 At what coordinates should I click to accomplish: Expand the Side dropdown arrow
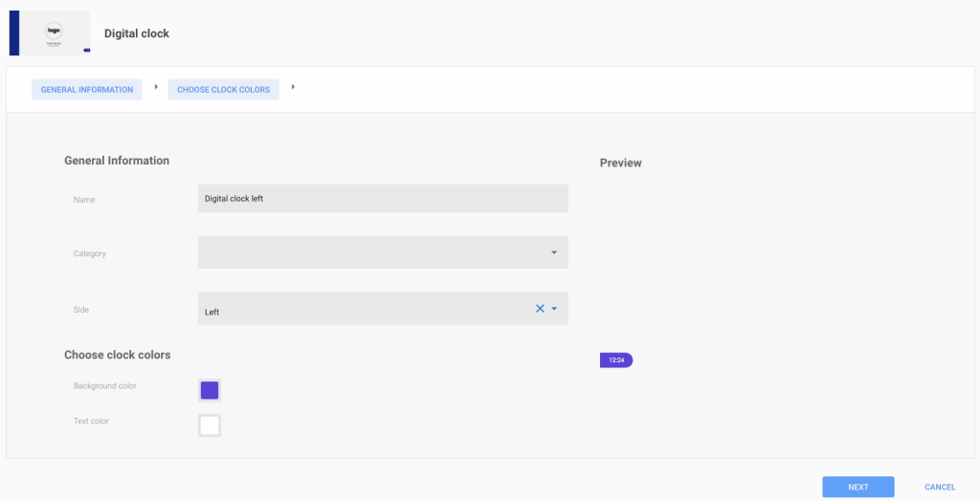pos(554,309)
